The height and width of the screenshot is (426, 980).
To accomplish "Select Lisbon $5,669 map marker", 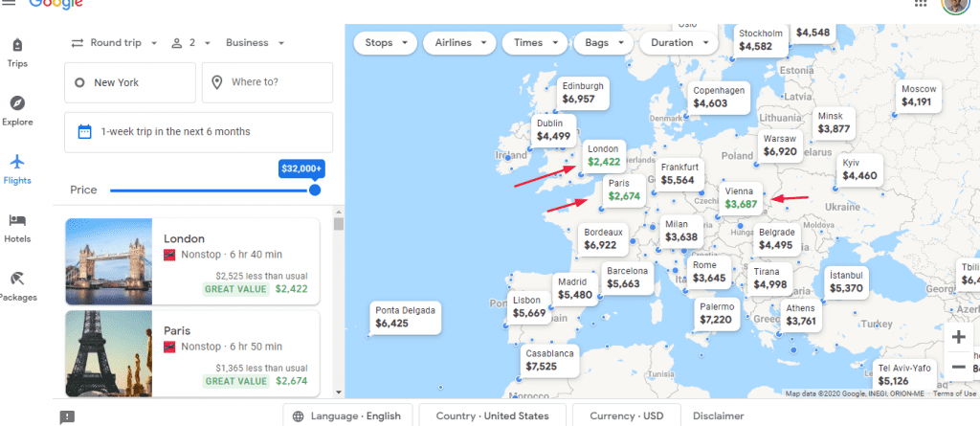I will point(529,307).
